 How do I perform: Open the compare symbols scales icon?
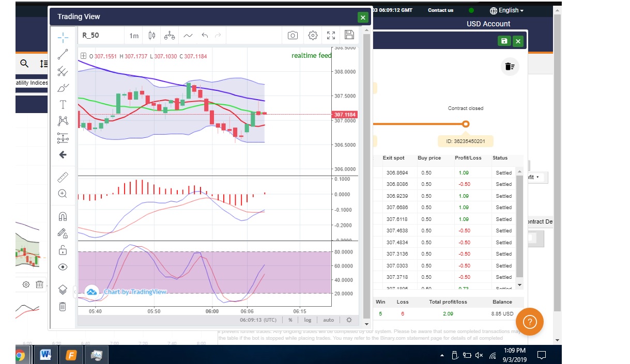click(170, 36)
